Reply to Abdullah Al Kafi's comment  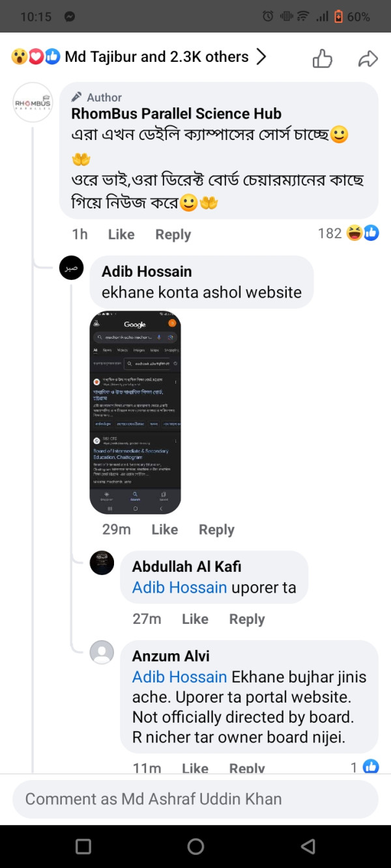(x=247, y=619)
